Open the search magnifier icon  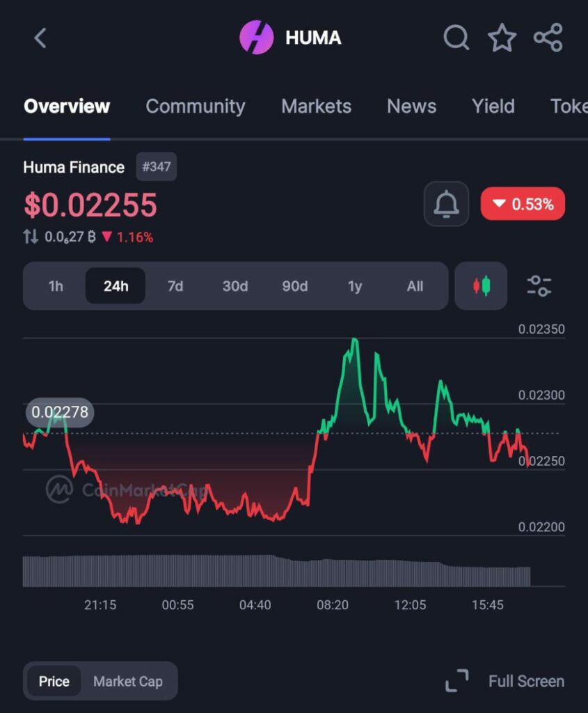[456, 38]
